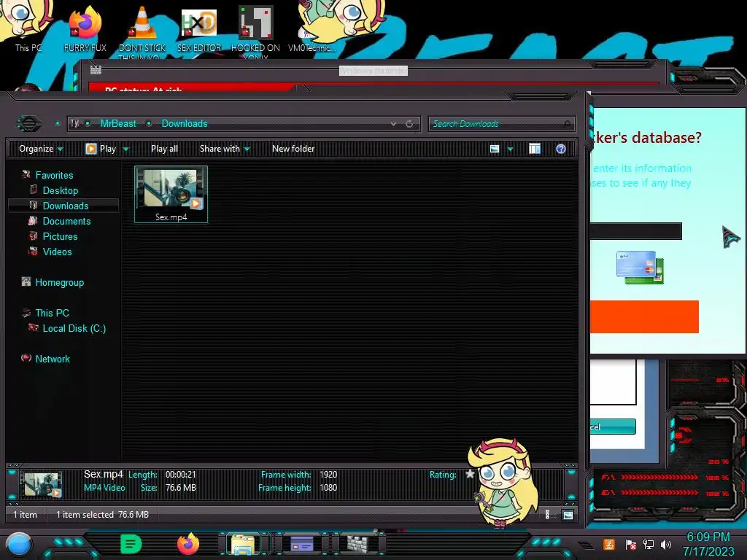
Task: Click the teal Cancel button behind Explorer
Action: click(x=613, y=427)
